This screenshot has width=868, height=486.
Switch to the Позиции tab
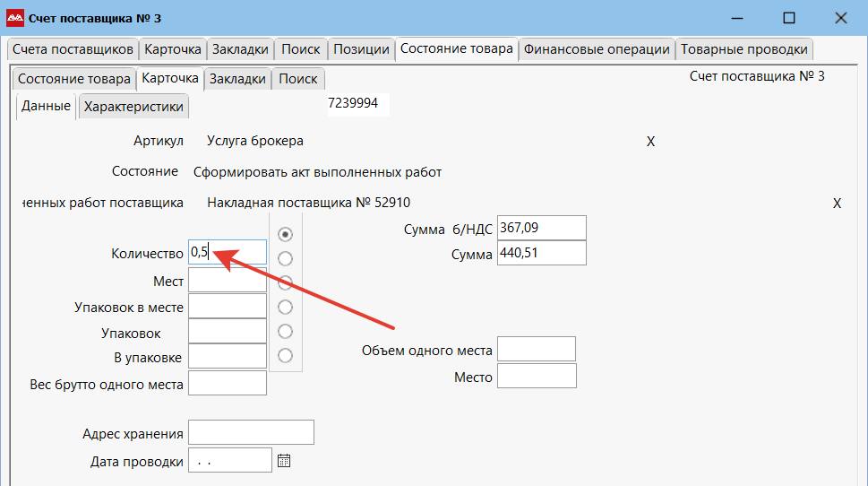pyautogui.click(x=359, y=49)
